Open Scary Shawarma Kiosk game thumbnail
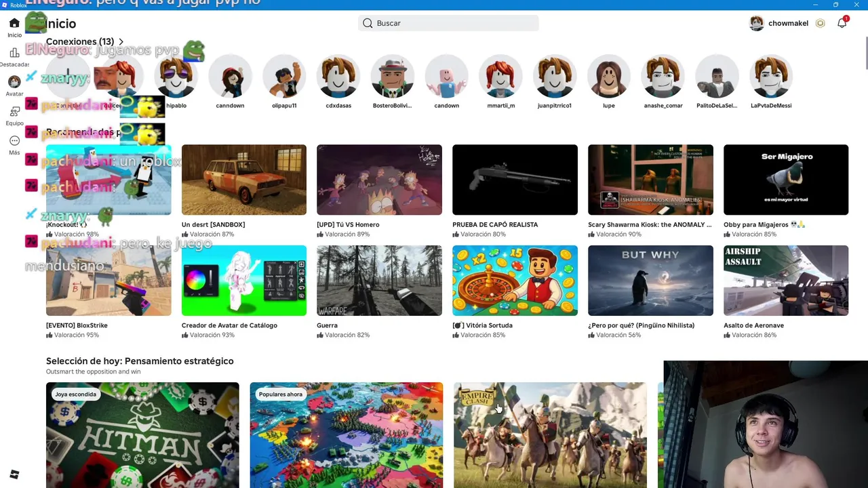The height and width of the screenshot is (488, 868). pyautogui.click(x=650, y=180)
